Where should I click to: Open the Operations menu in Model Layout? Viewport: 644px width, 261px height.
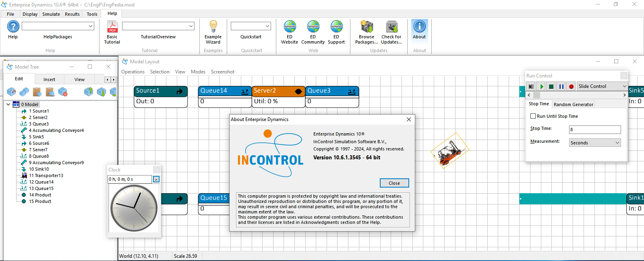[x=133, y=72]
